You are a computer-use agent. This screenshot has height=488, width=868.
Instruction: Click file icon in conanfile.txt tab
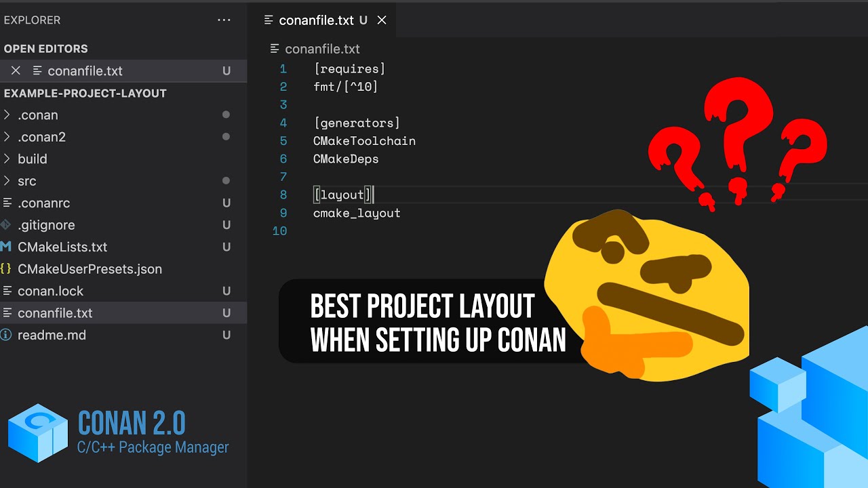(x=269, y=20)
